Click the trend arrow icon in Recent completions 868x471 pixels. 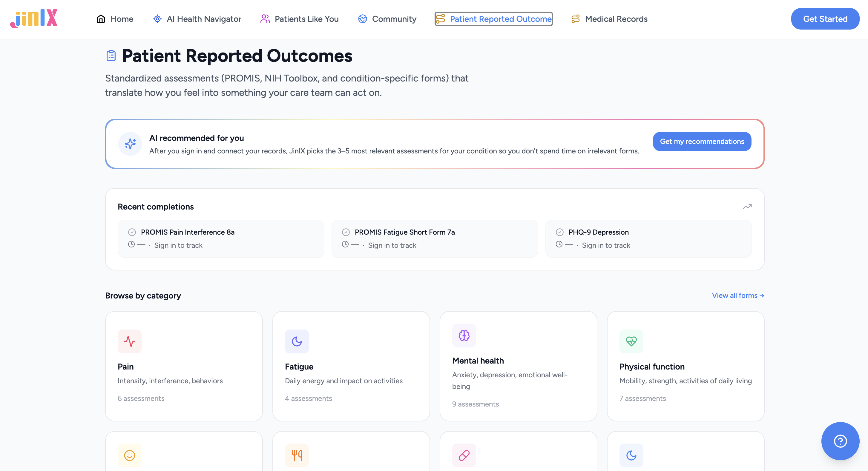pos(747,206)
